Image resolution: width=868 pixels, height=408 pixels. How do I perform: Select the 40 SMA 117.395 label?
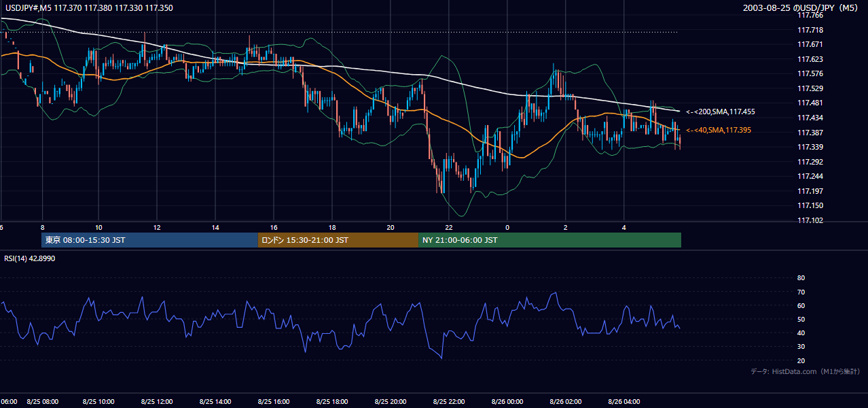tap(719, 130)
